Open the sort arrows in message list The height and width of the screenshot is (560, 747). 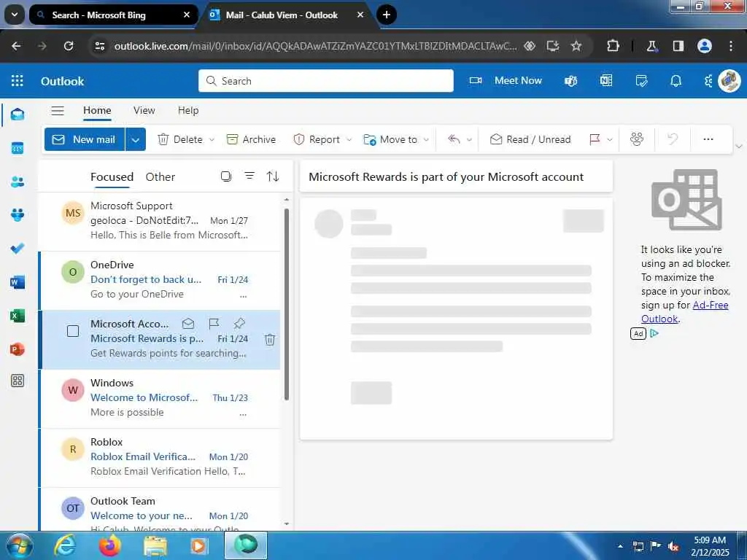click(x=273, y=176)
